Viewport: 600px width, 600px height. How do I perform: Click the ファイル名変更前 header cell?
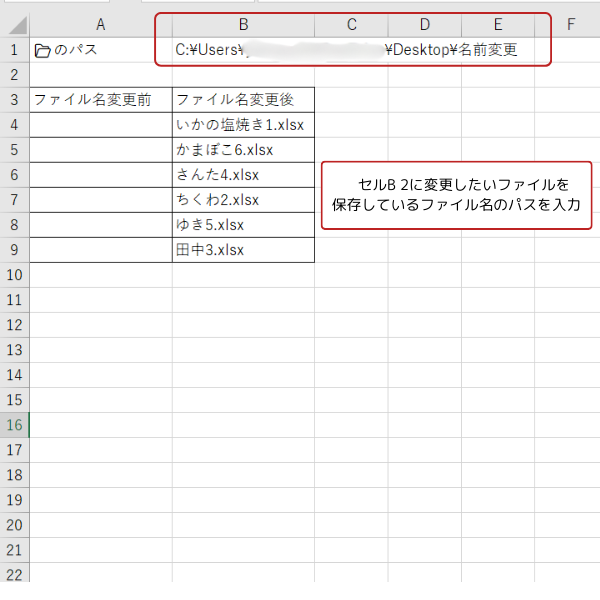(100, 100)
